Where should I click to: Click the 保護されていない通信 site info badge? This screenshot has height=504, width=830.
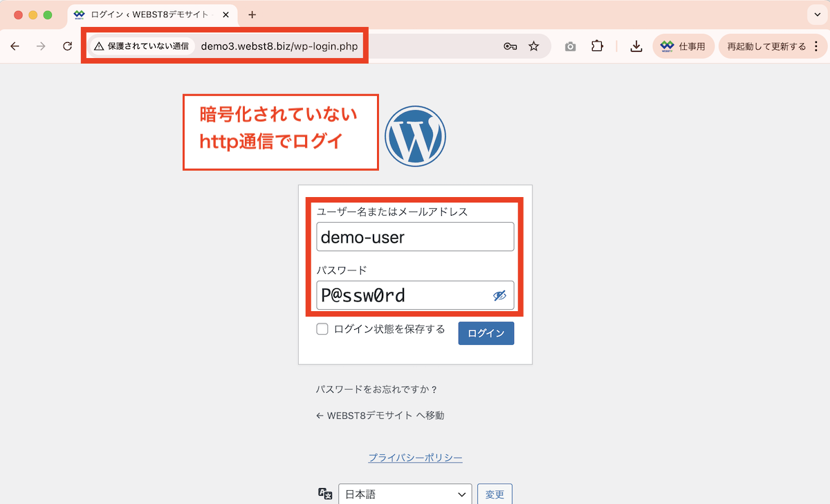pyautogui.click(x=142, y=46)
